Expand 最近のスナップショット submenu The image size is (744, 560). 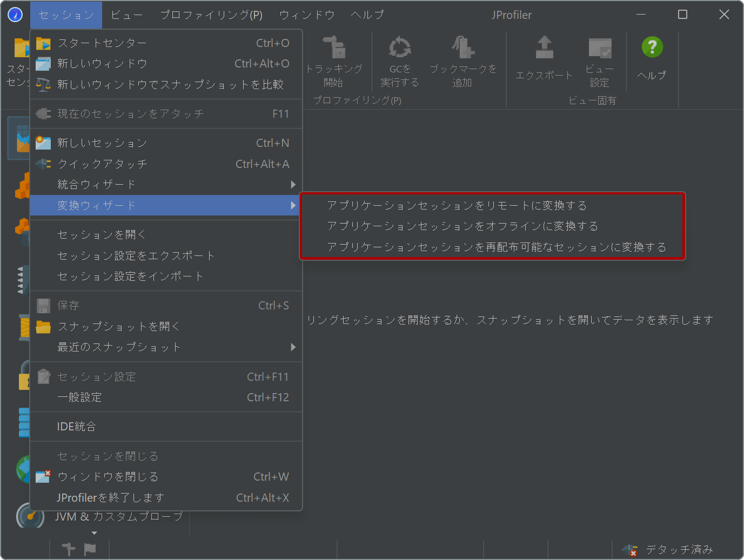click(x=166, y=347)
